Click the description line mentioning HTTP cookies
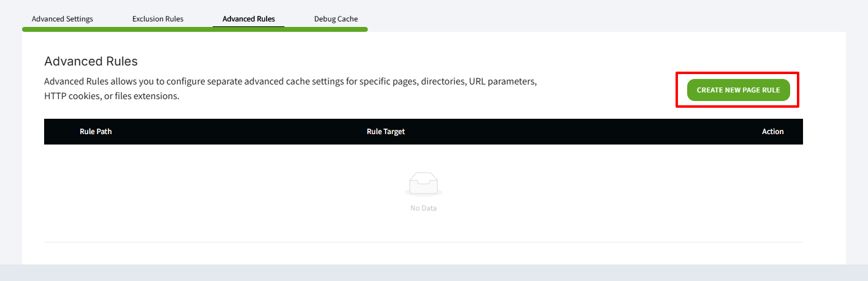 (112, 97)
